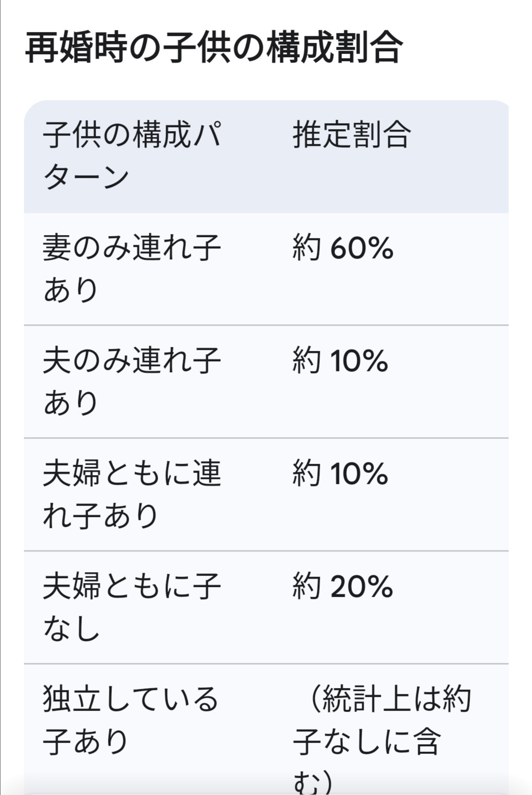Click the bold 60% figure
The width and height of the screenshot is (532, 795).
point(362,247)
